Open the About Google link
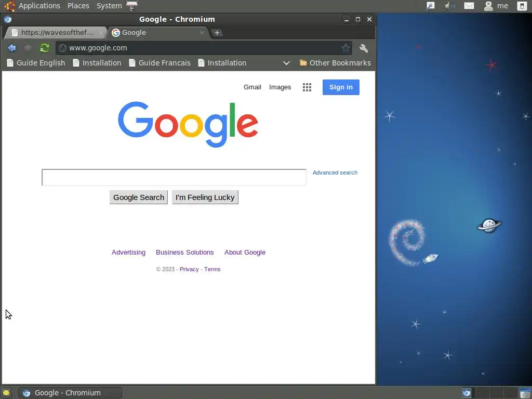532x399 pixels. click(x=245, y=252)
